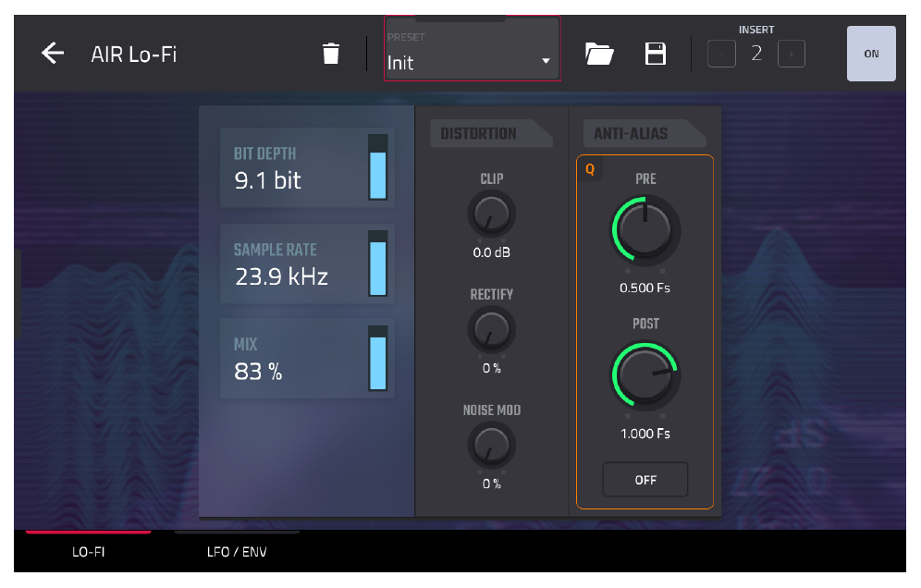Select the 9.1 bit value
This screenshot has height=588, width=921.
tap(268, 180)
